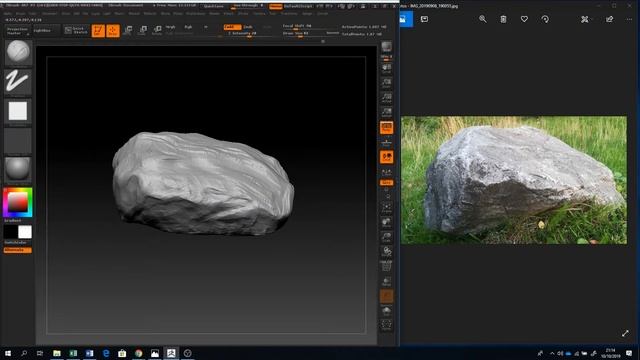Toggle the Mrgb paint mode
The image size is (640, 360).
[171, 27]
